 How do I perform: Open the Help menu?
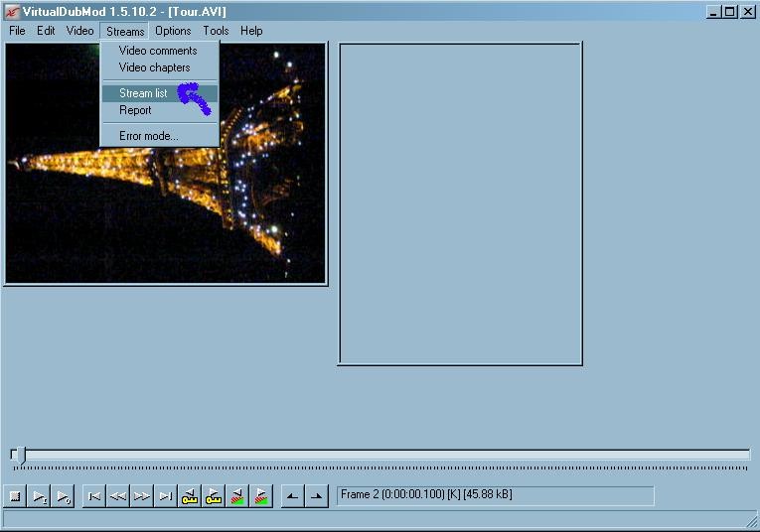(251, 31)
